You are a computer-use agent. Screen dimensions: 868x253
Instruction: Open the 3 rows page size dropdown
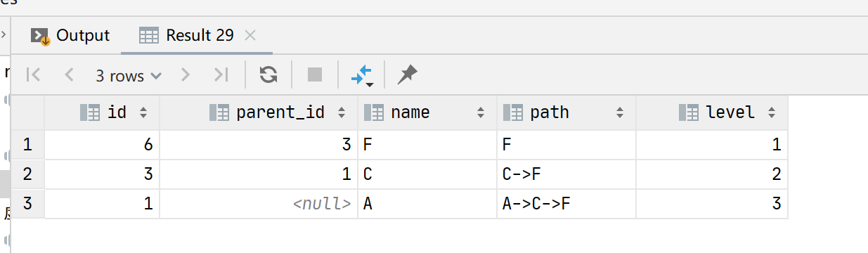click(x=128, y=76)
